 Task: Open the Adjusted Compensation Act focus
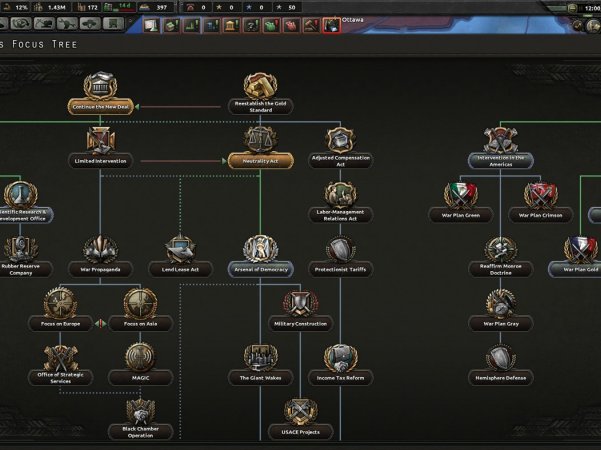[x=340, y=161]
